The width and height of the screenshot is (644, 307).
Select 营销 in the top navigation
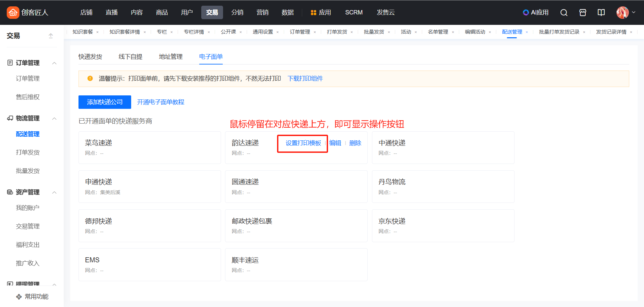(x=262, y=12)
